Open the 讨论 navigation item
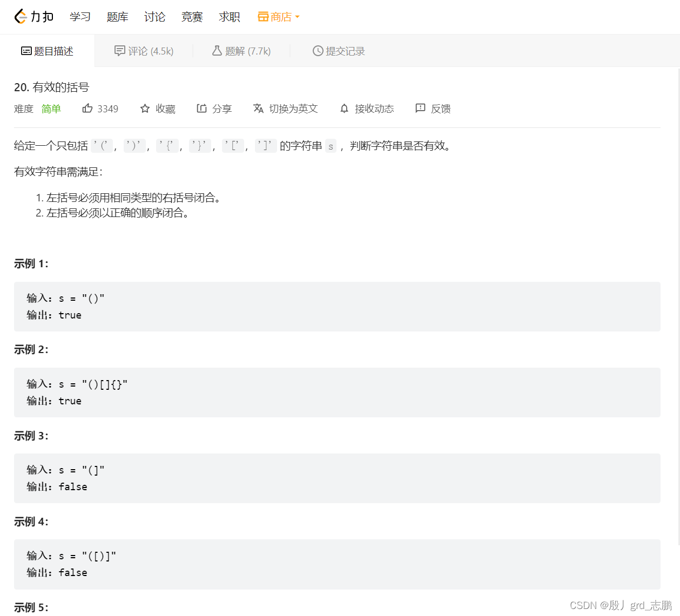This screenshot has width=680, height=616. tap(154, 17)
